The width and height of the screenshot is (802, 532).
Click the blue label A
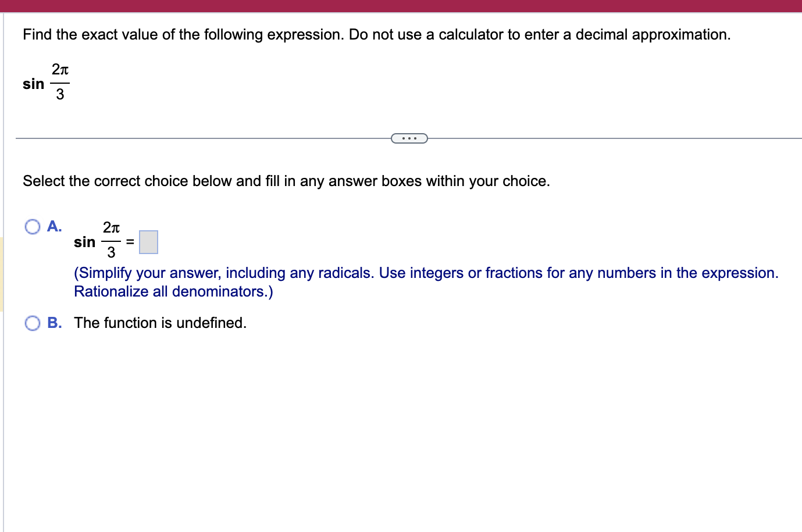[x=55, y=227]
